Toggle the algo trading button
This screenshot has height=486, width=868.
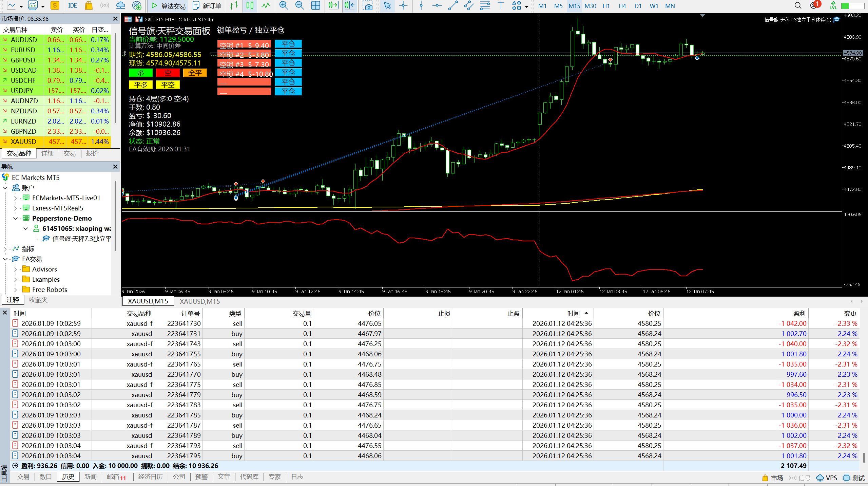tap(169, 5)
